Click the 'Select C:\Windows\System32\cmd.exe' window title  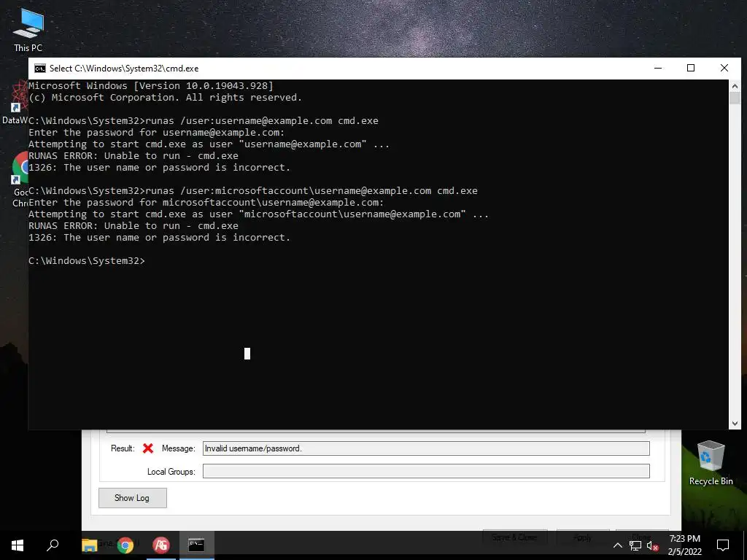pos(124,68)
